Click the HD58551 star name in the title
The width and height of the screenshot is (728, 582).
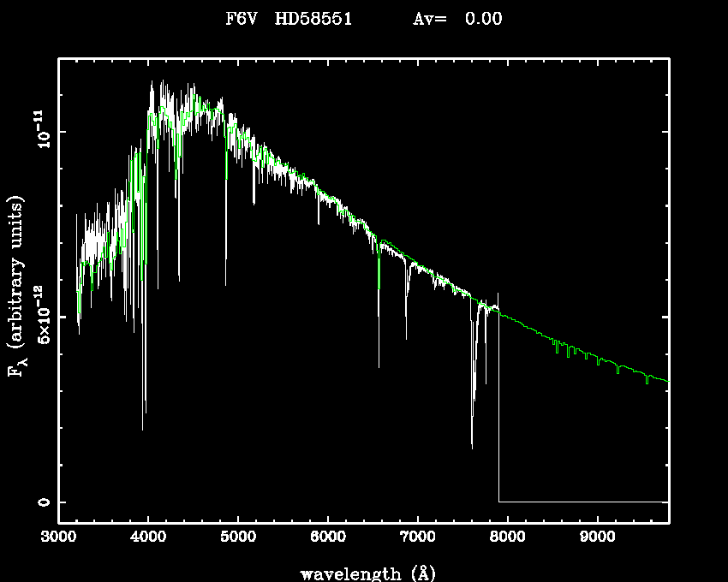313,19
